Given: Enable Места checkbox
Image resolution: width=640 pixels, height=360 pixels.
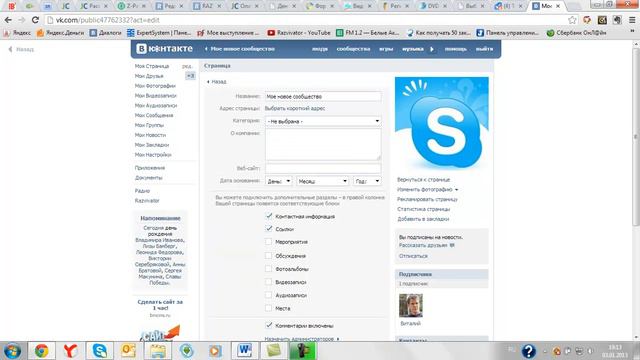Looking at the screenshot, I should (268, 308).
